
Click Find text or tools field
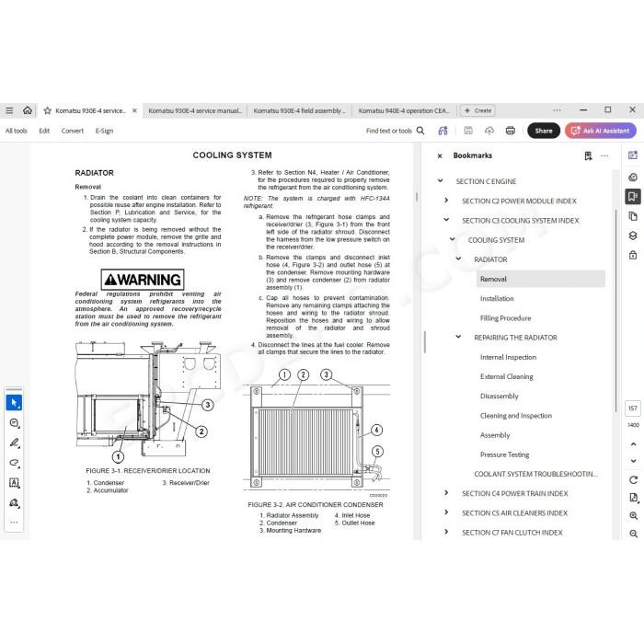click(x=388, y=131)
